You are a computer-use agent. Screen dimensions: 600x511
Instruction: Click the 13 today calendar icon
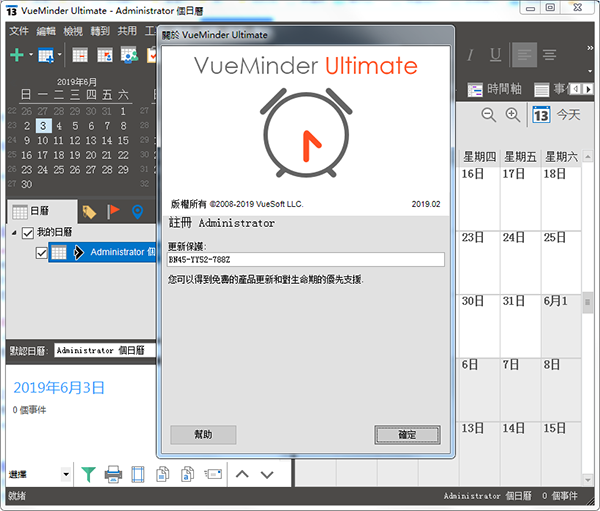coord(541,114)
